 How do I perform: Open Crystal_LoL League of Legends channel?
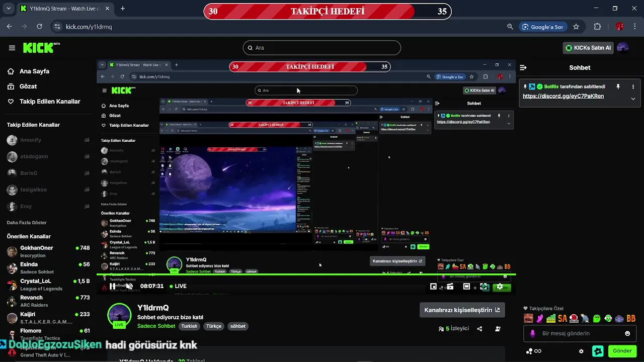48,285
